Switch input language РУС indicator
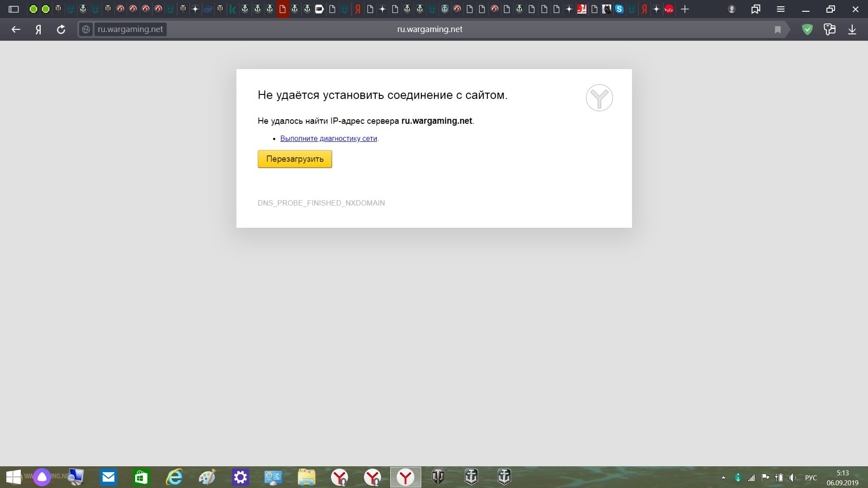Image resolution: width=868 pixels, height=488 pixels. click(811, 478)
